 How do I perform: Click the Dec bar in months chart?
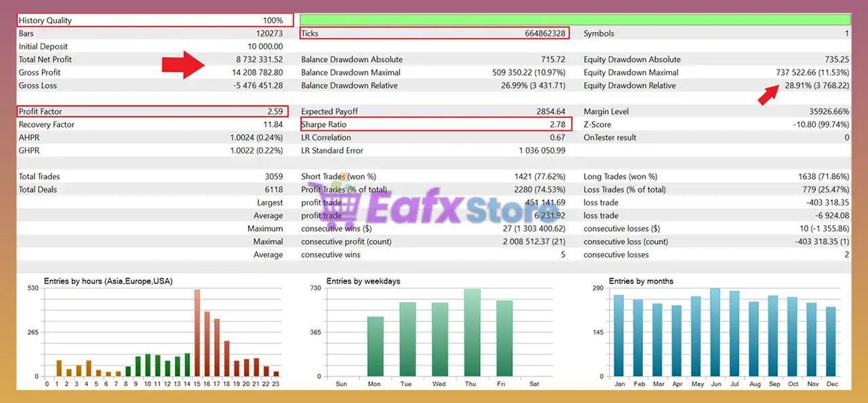click(831, 342)
